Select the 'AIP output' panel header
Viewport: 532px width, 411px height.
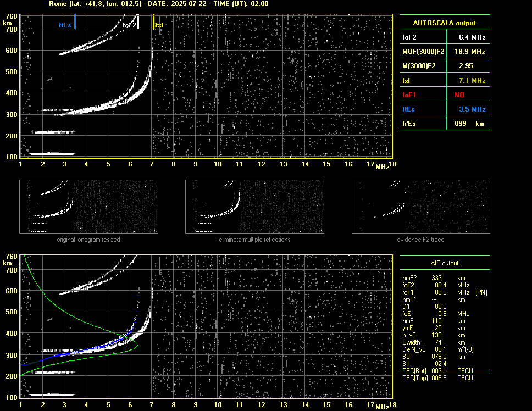445,263
